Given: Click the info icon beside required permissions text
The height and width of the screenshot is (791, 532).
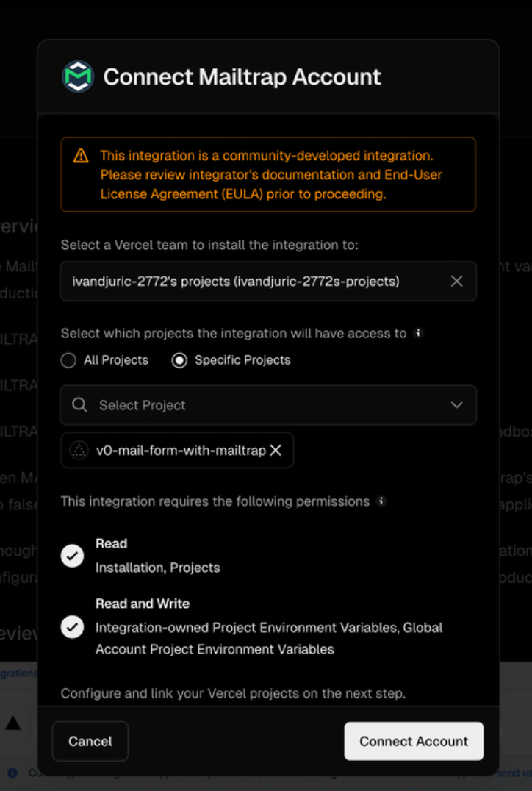Looking at the screenshot, I should (379, 501).
